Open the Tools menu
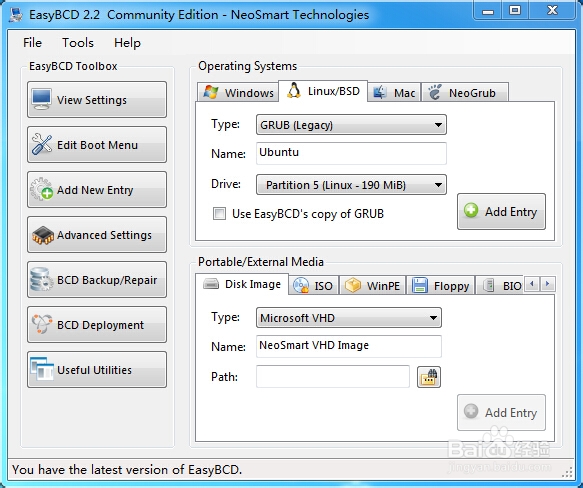The image size is (583, 488). click(78, 43)
